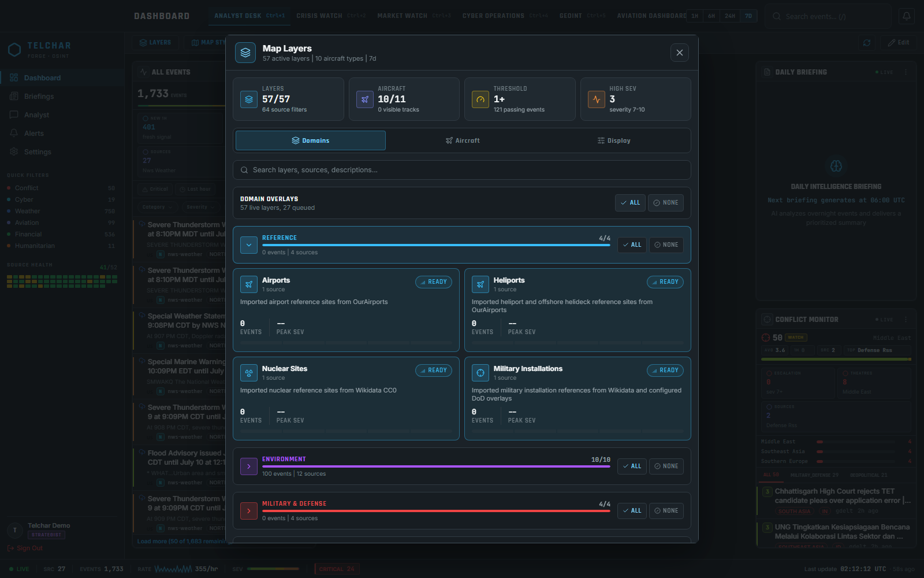Select the 1H time range

(695, 16)
